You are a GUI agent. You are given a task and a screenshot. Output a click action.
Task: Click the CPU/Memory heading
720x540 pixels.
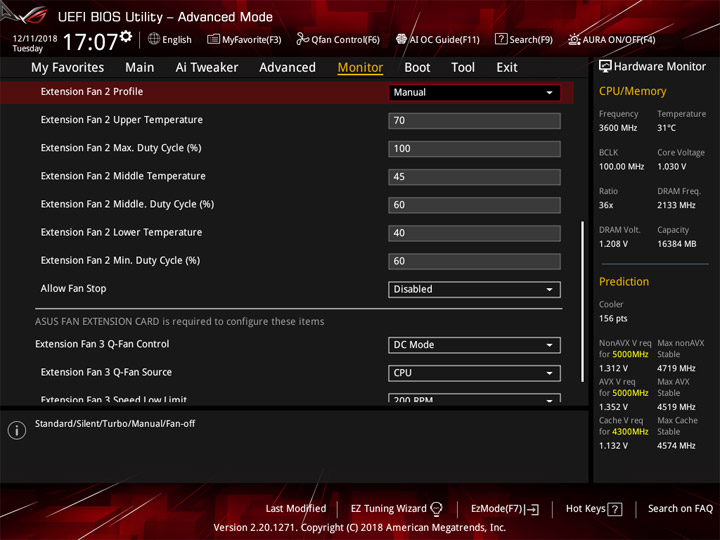click(632, 91)
